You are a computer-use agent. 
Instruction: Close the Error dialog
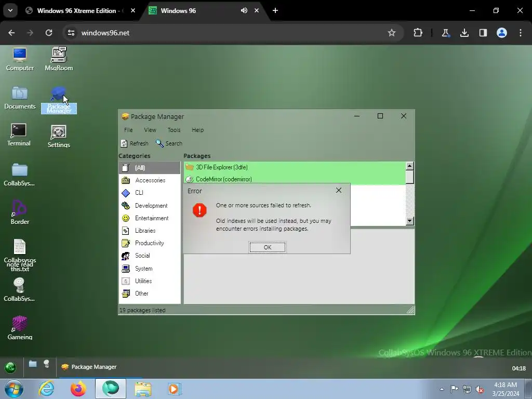click(339, 190)
